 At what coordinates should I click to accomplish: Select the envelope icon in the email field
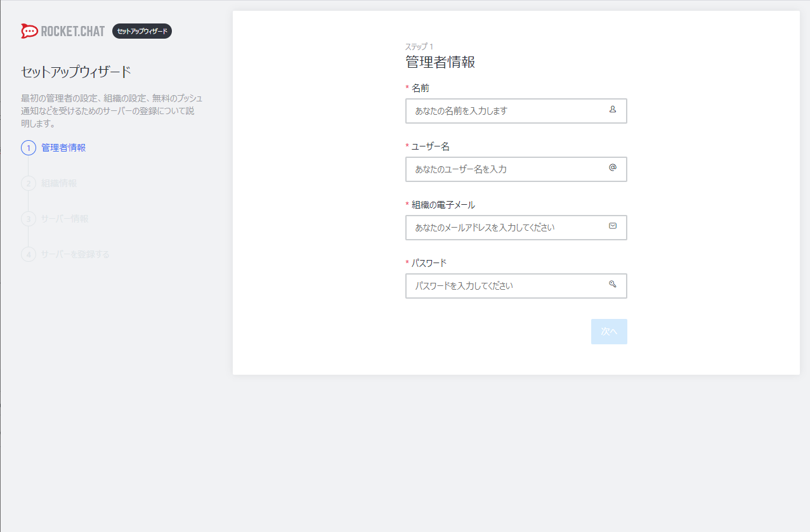(x=611, y=225)
